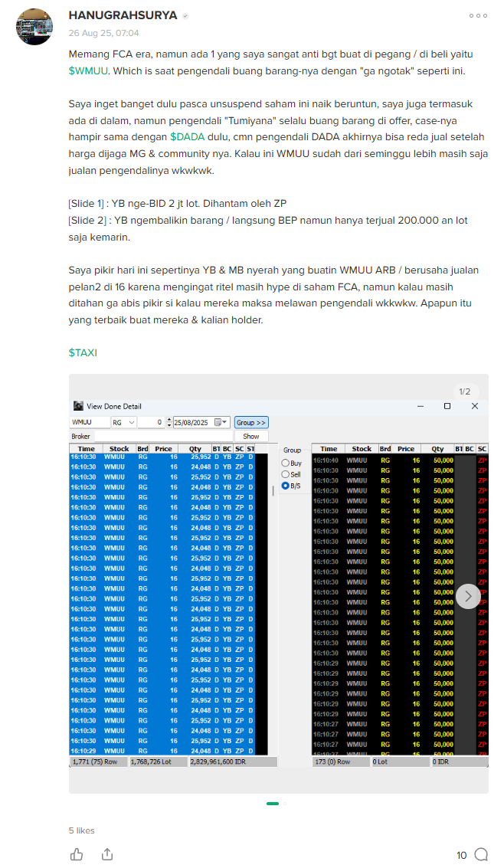504x868 pixels.
Task: Open comments via speech bubble icon
Action: 481,855
